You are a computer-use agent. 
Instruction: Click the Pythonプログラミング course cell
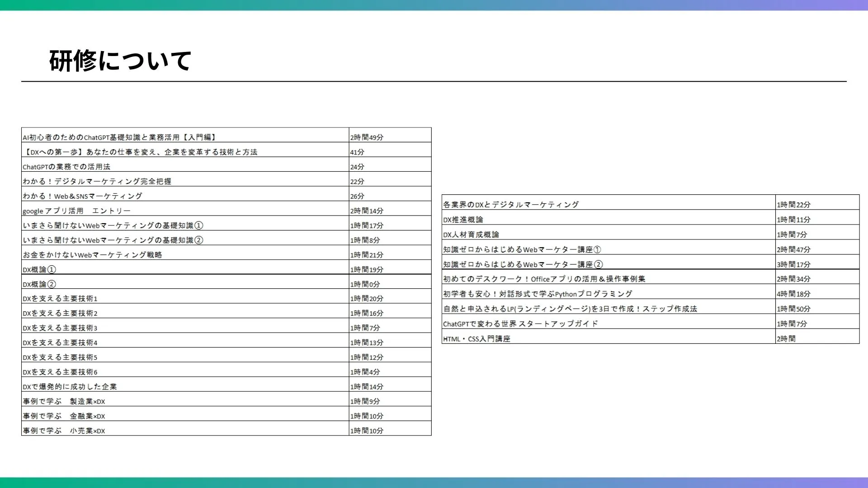click(x=538, y=294)
